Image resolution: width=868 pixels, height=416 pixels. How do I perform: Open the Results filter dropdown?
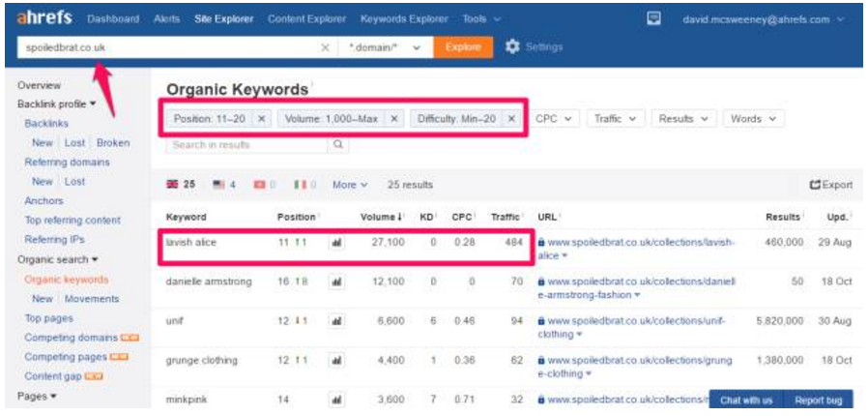pyautogui.click(x=684, y=119)
